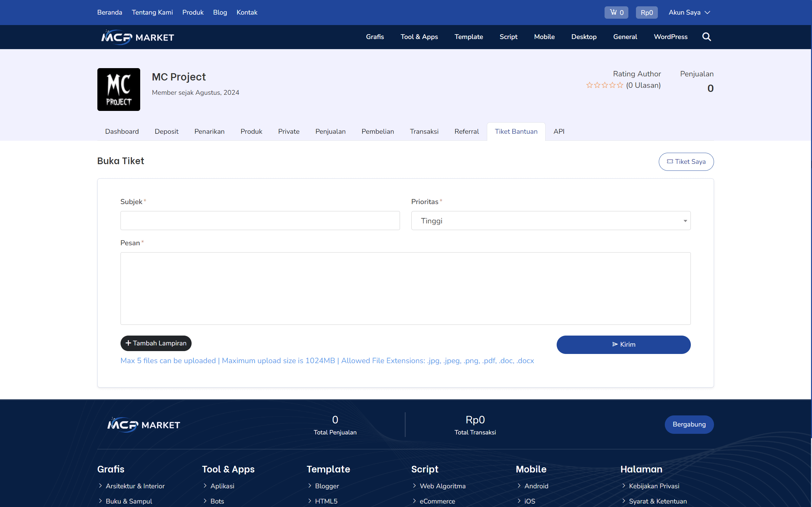
Task: Open attachments with the plus Tambah Lampiran icon
Action: 128,343
